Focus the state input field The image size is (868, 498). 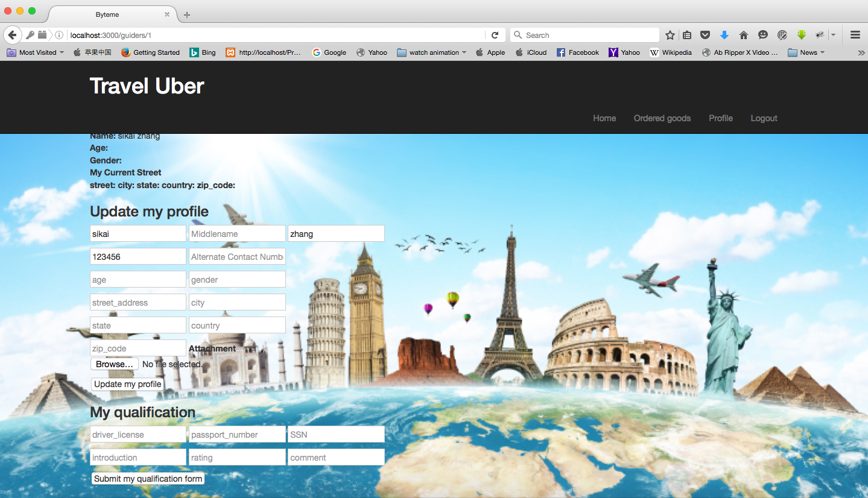(x=138, y=325)
